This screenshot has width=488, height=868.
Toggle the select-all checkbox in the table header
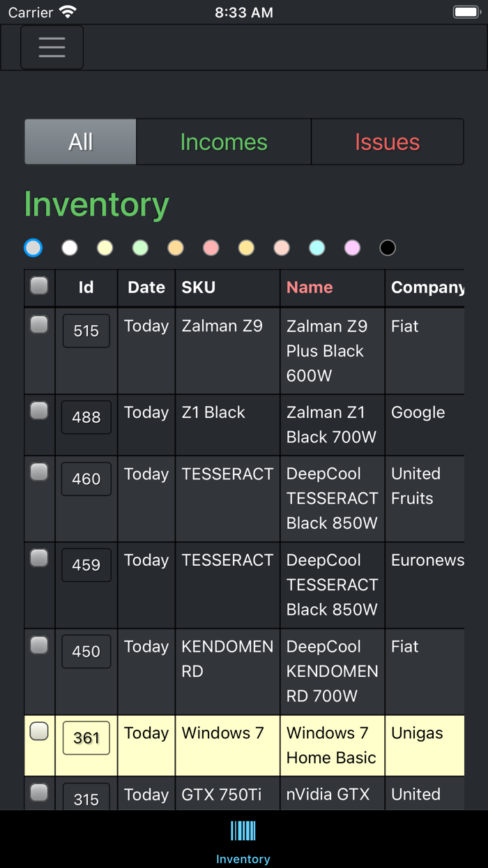(39, 286)
